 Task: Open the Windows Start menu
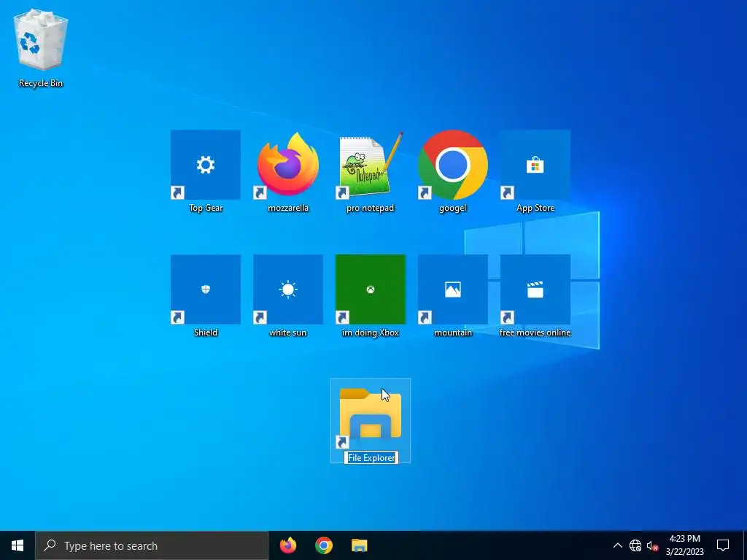[18, 545]
